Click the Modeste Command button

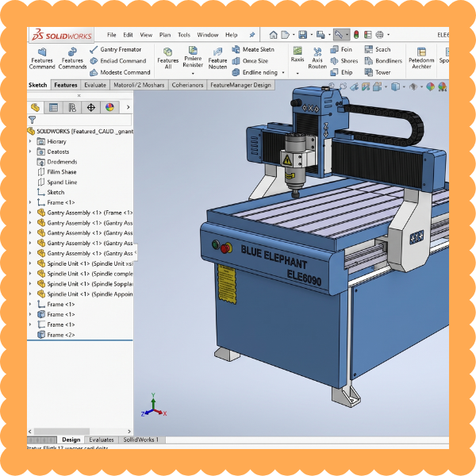click(x=120, y=72)
